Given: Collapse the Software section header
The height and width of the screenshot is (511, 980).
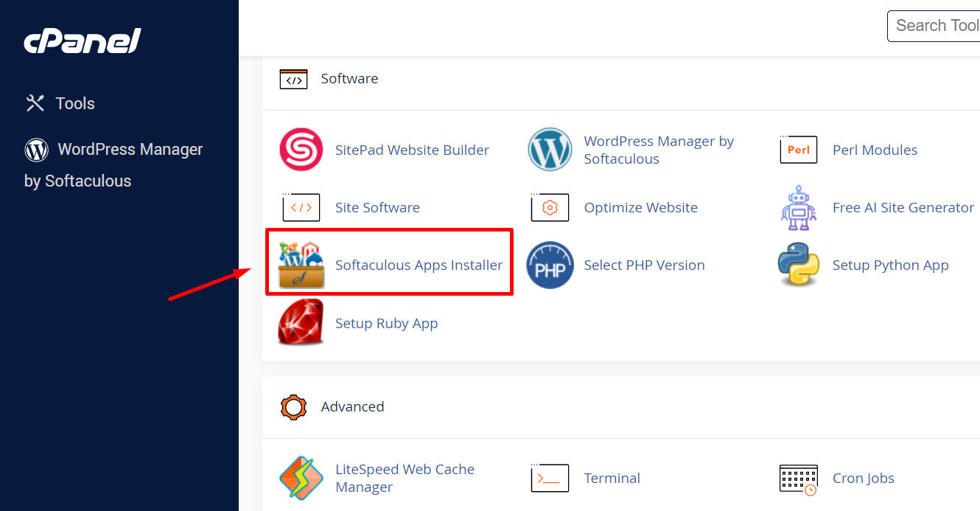Looking at the screenshot, I should pyautogui.click(x=621, y=79).
